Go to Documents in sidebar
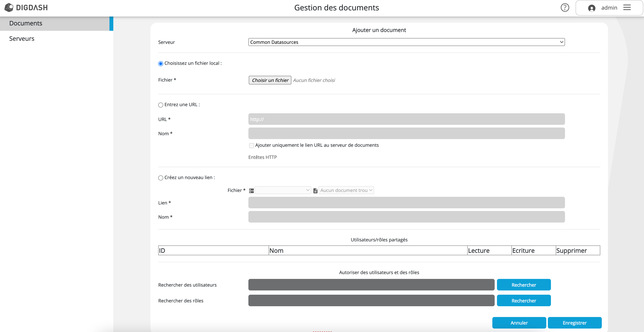 [x=26, y=23]
